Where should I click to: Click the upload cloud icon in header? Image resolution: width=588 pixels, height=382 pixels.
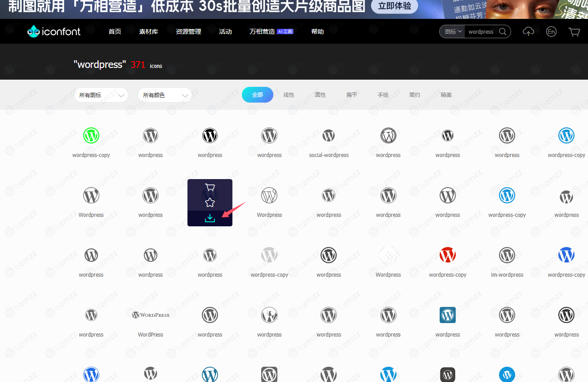(x=529, y=31)
